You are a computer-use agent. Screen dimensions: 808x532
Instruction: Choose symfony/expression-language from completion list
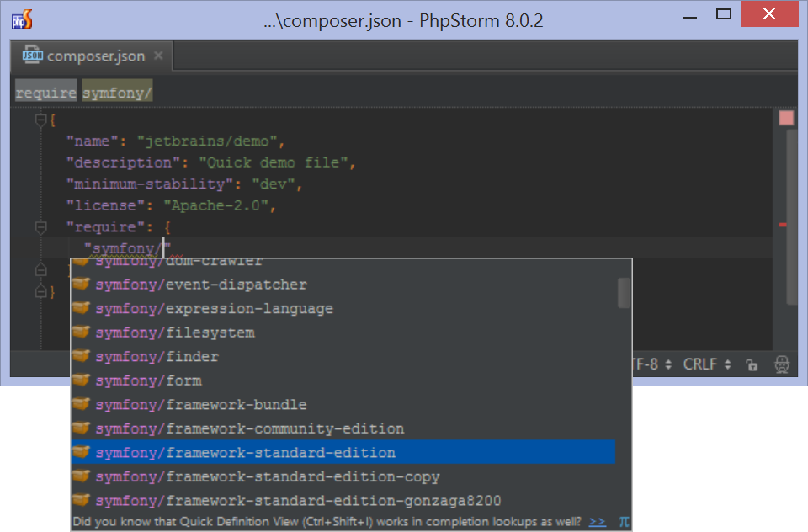(343, 309)
